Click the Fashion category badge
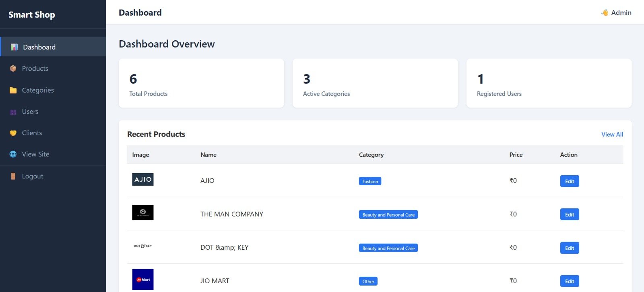Screen dimensions: 644x292 point(370,182)
